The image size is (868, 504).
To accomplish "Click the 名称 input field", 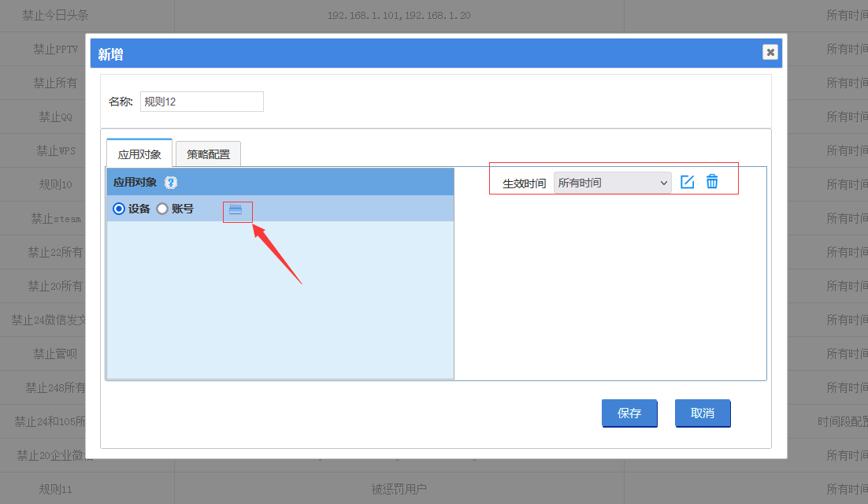I will (x=202, y=102).
